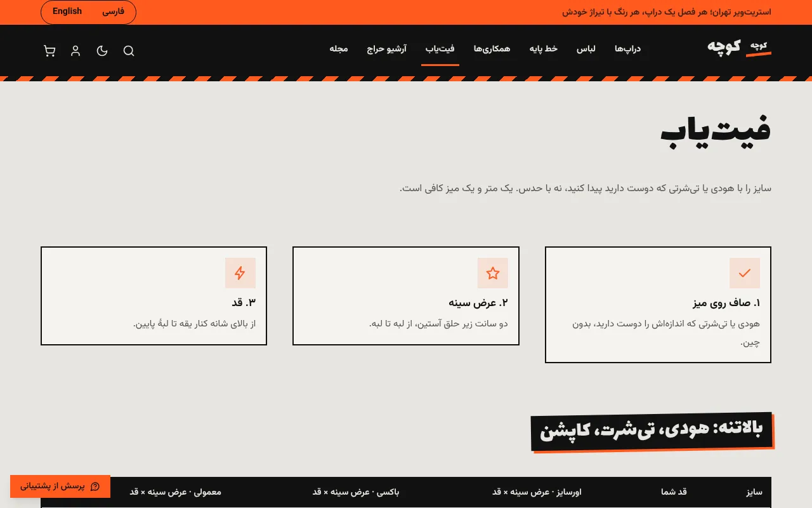
Task: Click the ۲. عرض سینه heading
Action: click(478, 303)
